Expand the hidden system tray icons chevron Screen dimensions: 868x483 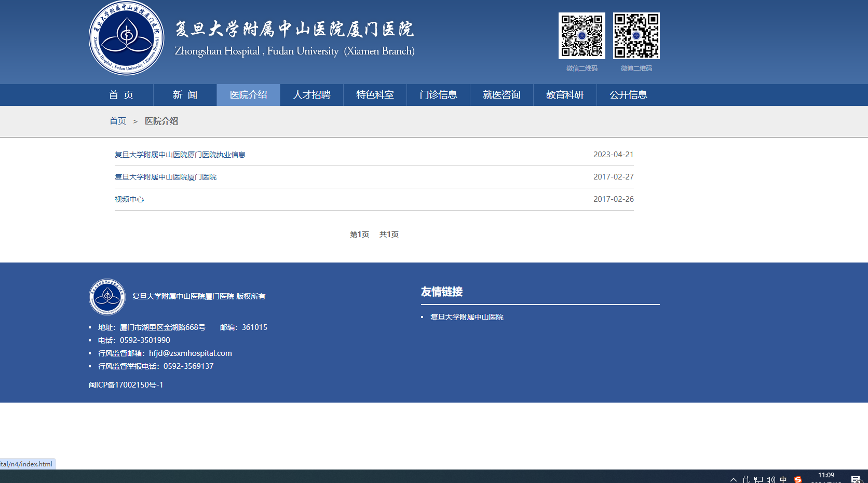click(734, 479)
